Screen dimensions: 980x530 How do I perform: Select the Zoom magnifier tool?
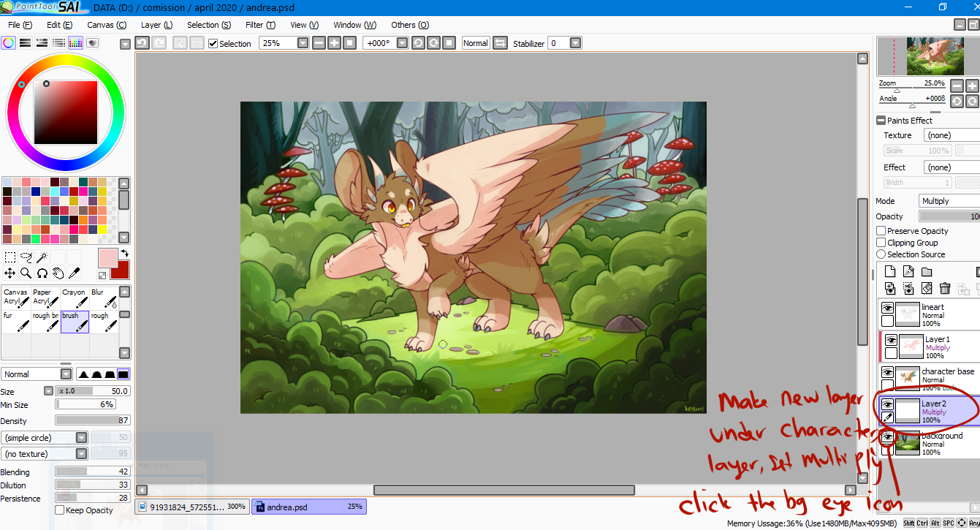[x=26, y=273]
